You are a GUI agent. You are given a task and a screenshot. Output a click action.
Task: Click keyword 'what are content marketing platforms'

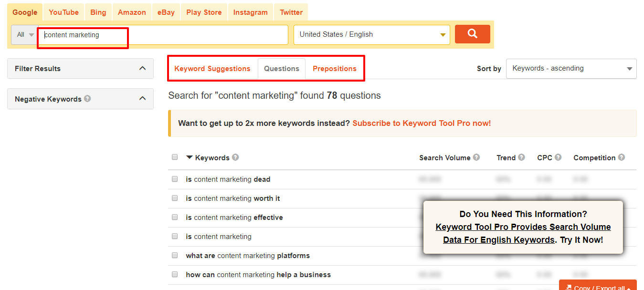[248, 256]
